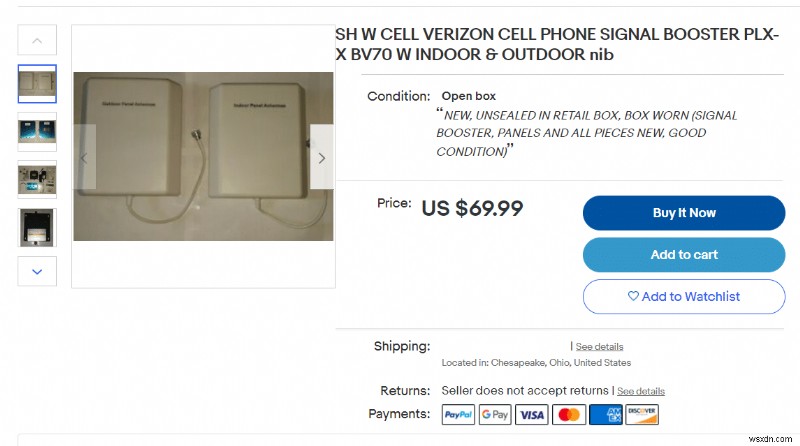
Task: Click the Discover card icon
Action: tap(643, 414)
